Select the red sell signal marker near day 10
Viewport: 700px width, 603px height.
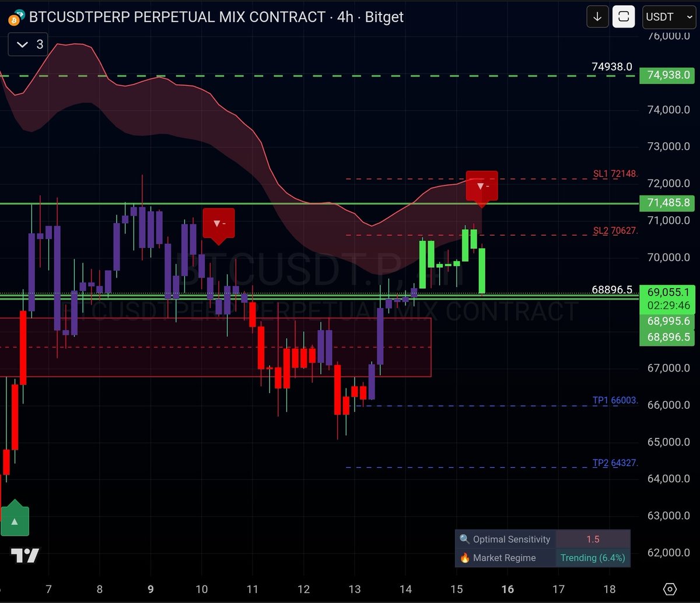coord(219,225)
